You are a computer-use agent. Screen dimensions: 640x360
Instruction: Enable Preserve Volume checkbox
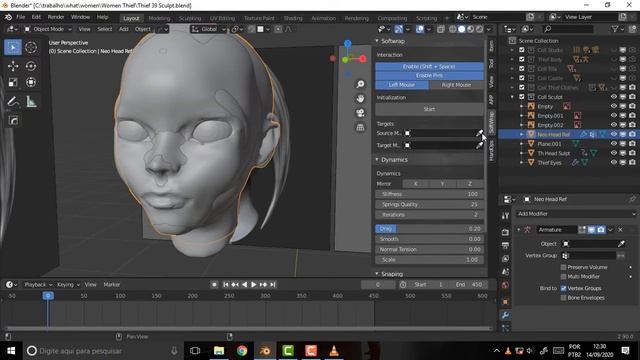click(563, 267)
